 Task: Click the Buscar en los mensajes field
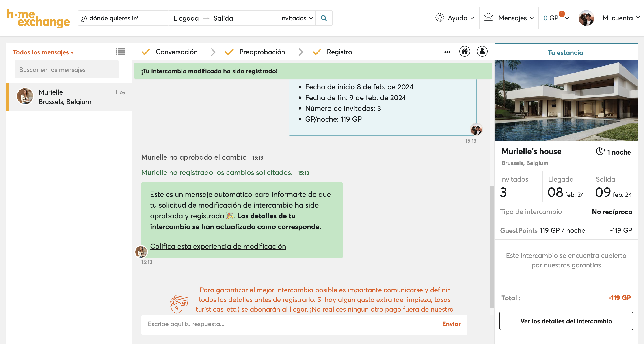tap(67, 70)
